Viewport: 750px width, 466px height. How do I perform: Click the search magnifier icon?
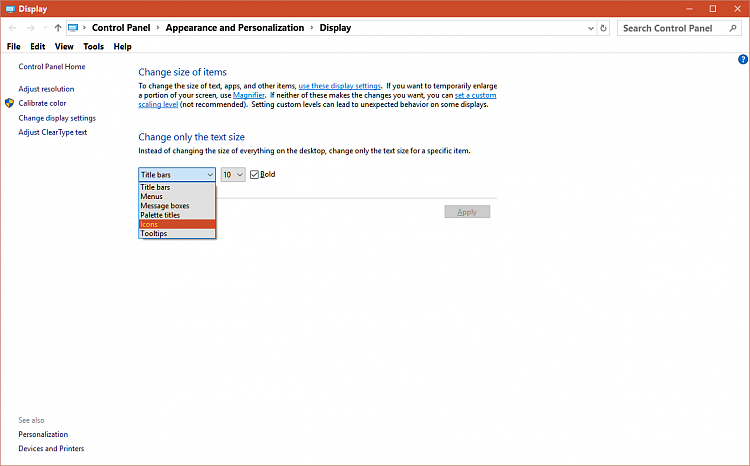click(x=732, y=28)
